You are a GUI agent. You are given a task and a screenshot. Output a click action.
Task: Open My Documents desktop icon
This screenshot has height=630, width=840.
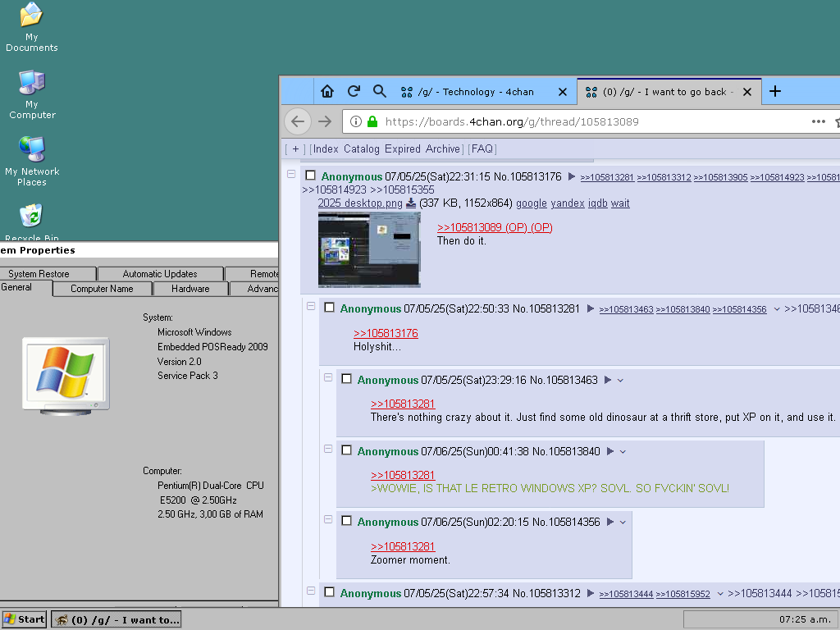tap(32, 27)
